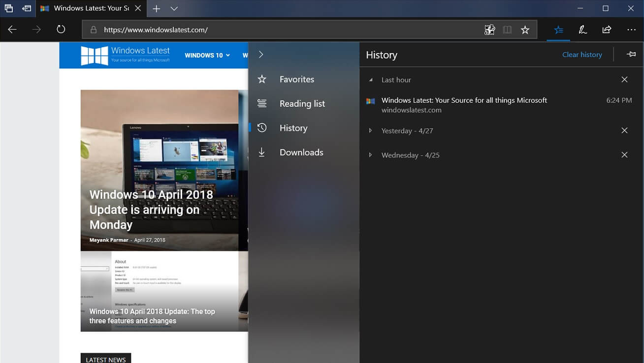Click the Share page icon
Screen dimensions: 644x363
[x=607, y=30]
